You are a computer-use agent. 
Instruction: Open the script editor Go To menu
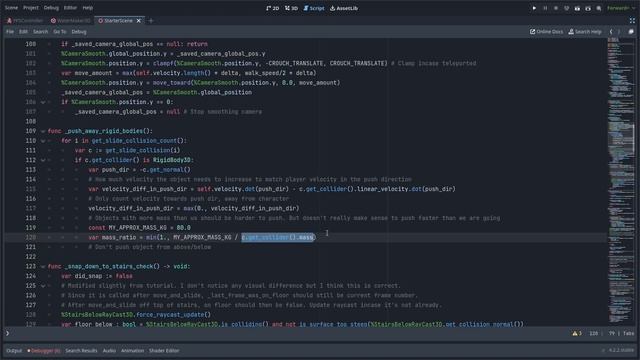pyautogui.click(x=60, y=31)
